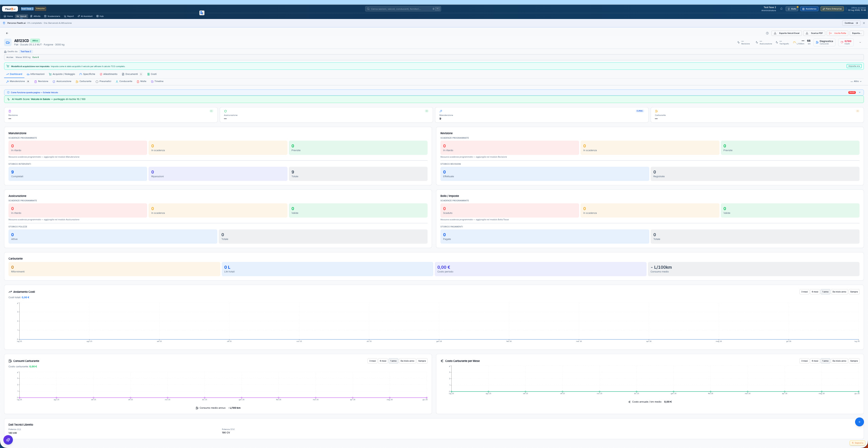Screen dimensions: 868x448
Task: Click the purple Revisione card icon
Action: coord(10,111)
